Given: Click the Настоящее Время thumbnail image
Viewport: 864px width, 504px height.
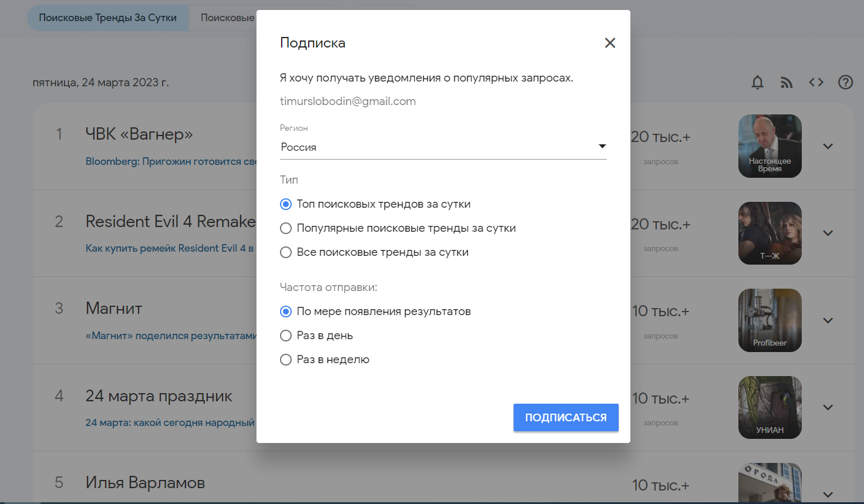Looking at the screenshot, I should (x=770, y=146).
